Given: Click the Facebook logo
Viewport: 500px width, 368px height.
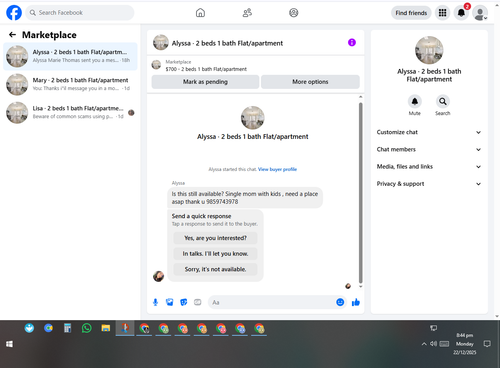Looking at the screenshot, I should (14, 13).
